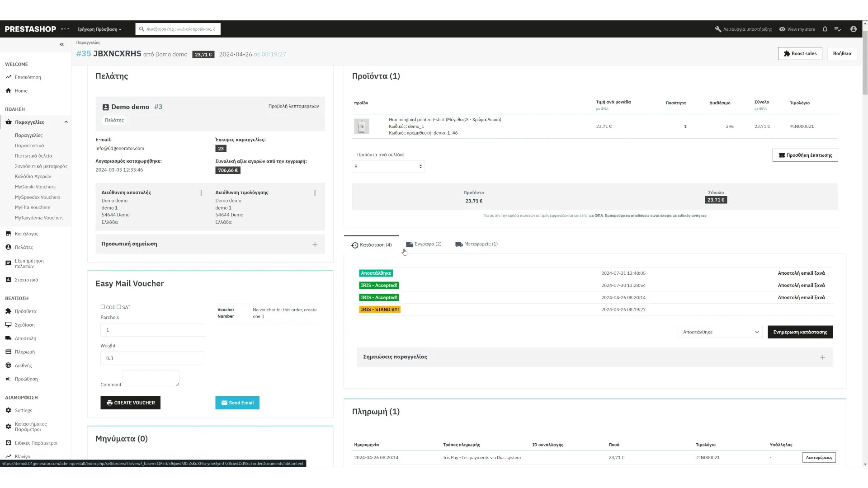Click inside the Weight input field
The image size is (868, 488).
click(152, 358)
